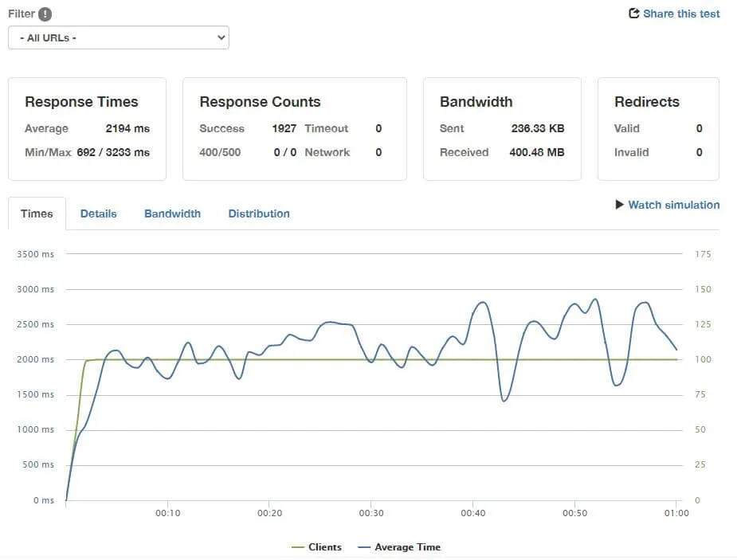Screen dimensions: 737x560
Task: Click the Watch simulation link
Action: 673,205
